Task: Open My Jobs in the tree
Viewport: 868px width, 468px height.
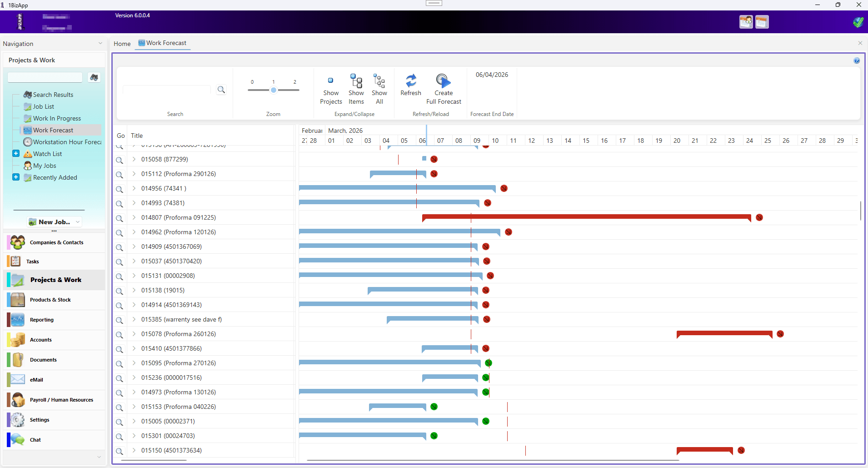Action: click(45, 166)
